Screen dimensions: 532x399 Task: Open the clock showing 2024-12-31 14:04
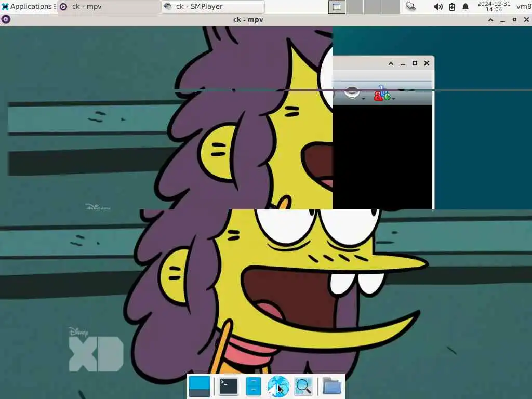(x=494, y=6)
